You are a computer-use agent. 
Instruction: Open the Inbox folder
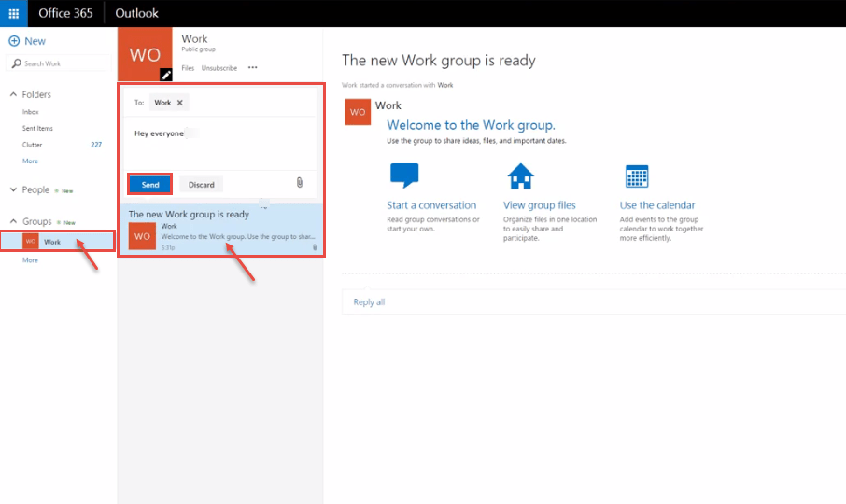pyautogui.click(x=30, y=112)
